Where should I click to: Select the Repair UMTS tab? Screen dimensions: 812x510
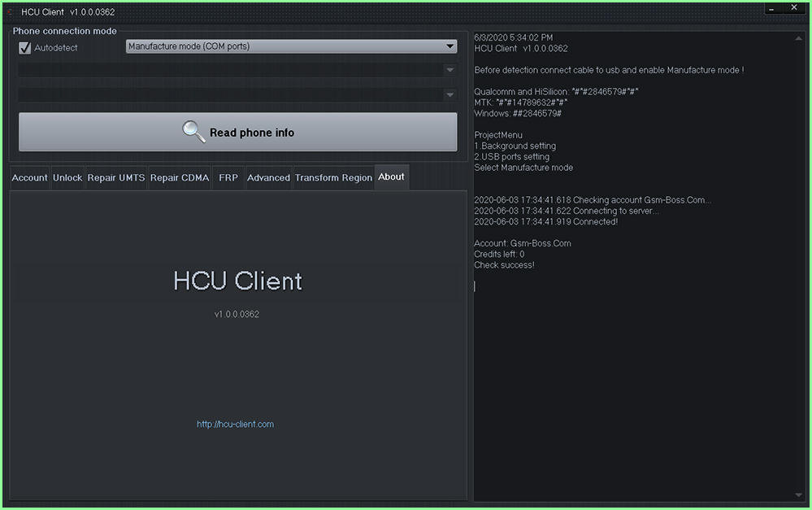click(x=116, y=178)
